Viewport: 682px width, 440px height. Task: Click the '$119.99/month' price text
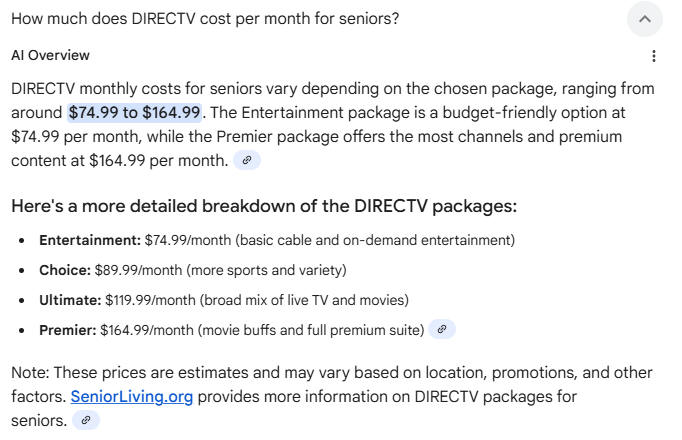(x=150, y=300)
